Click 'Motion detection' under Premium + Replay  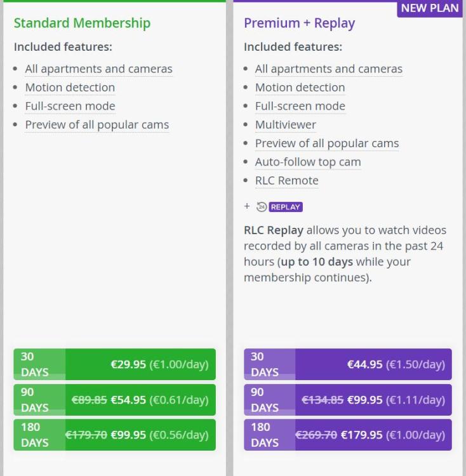(x=300, y=88)
